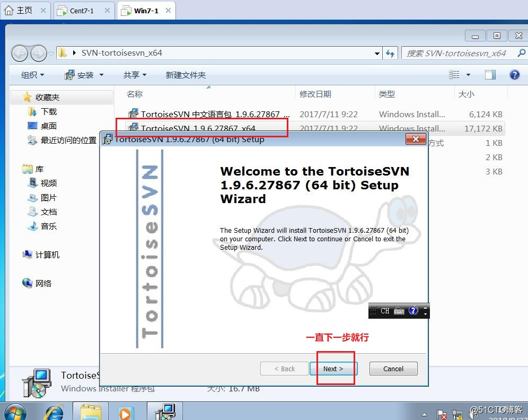Expand the view options dropdown arrow
528x420 pixels.
[x=468, y=75]
